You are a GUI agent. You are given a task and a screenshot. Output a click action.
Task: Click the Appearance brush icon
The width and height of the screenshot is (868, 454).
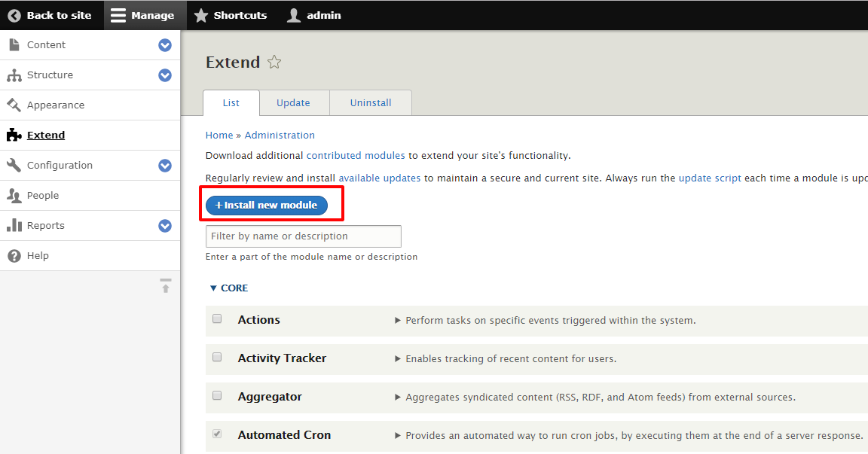click(x=14, y=105)
